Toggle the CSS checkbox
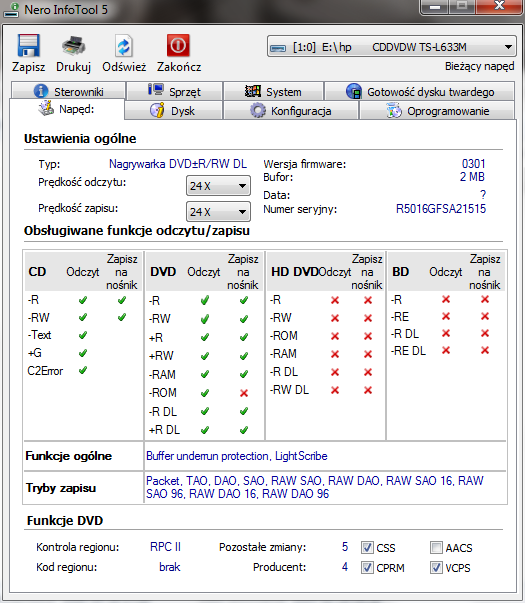Image resolution: width=525 pixels, height=603 pixels. click(x=367, y=547)
